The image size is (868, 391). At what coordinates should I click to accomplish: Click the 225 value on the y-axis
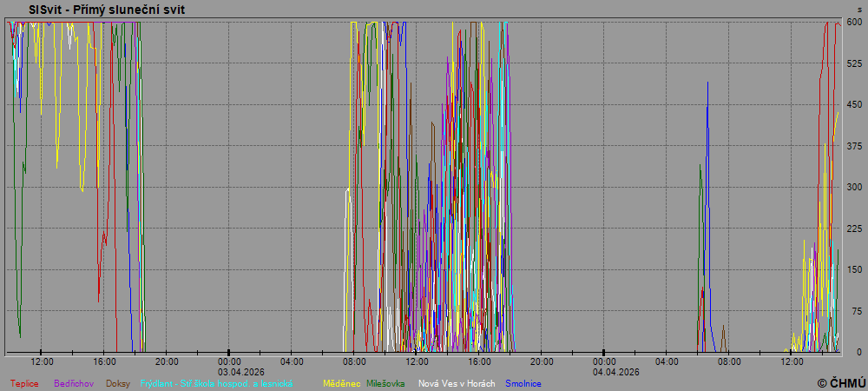tap(854, 229)
